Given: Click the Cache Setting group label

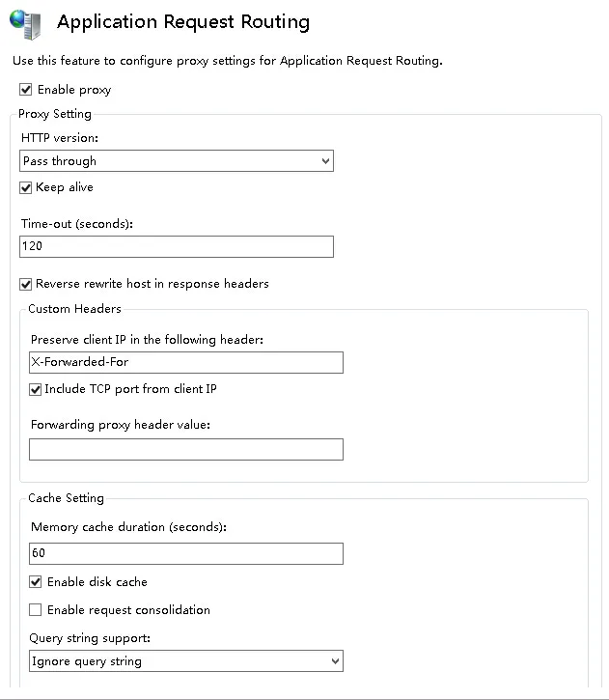Looking at the screenshot, I should 66,498.
